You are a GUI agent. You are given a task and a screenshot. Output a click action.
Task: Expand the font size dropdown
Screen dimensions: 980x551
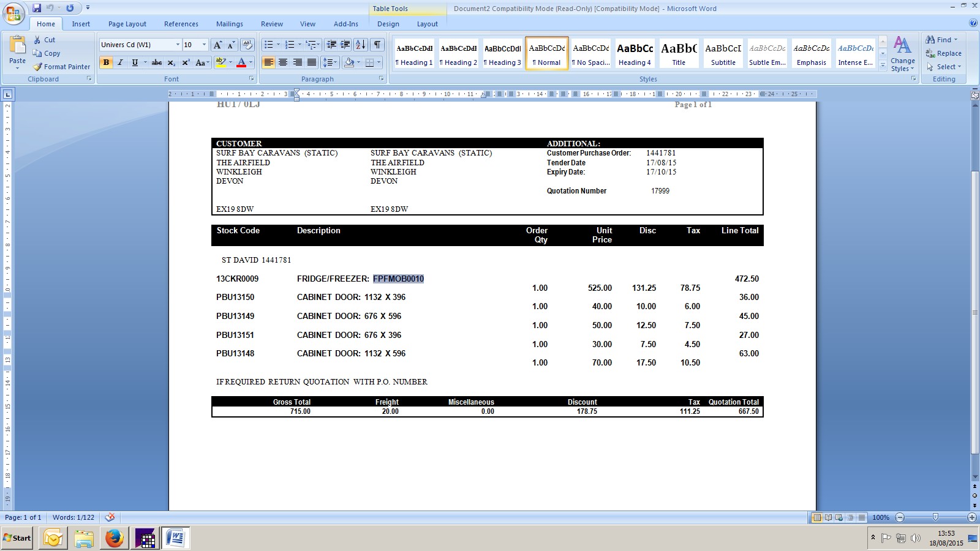pos(204,45)
